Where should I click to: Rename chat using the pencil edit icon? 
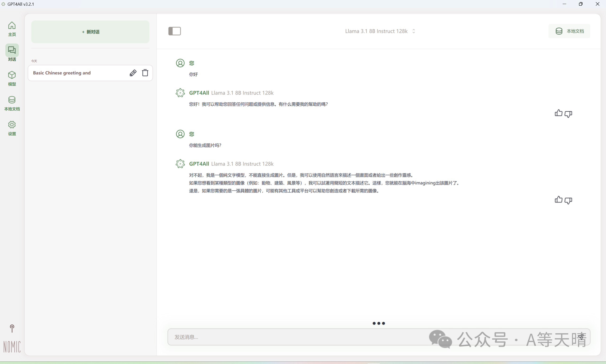tap(133, 73)
